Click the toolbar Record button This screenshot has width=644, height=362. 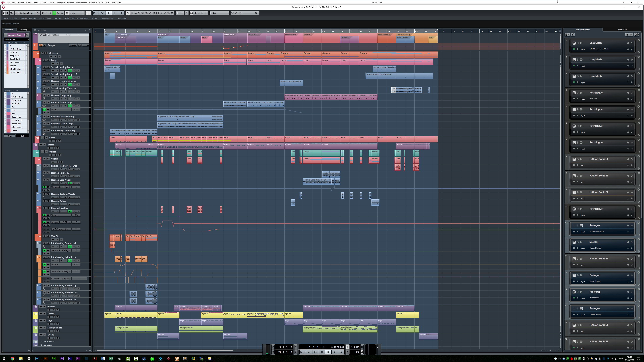click(121, 13)
